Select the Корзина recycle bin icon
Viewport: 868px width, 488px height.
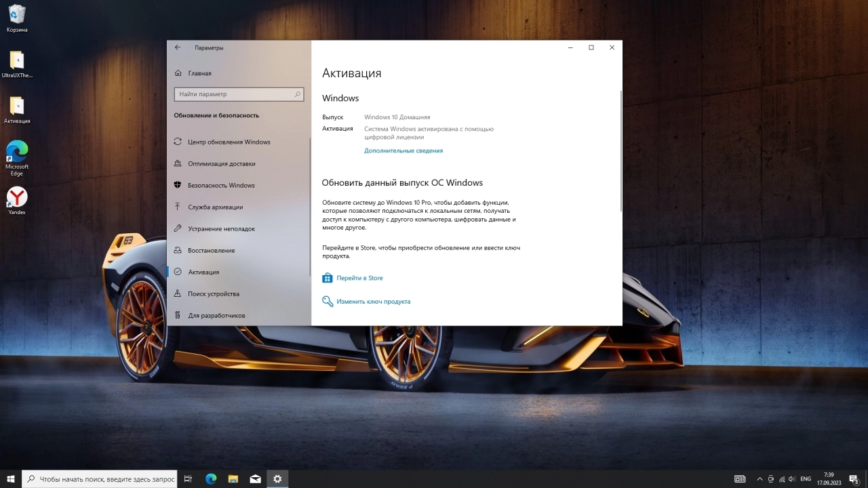(17, 18)
